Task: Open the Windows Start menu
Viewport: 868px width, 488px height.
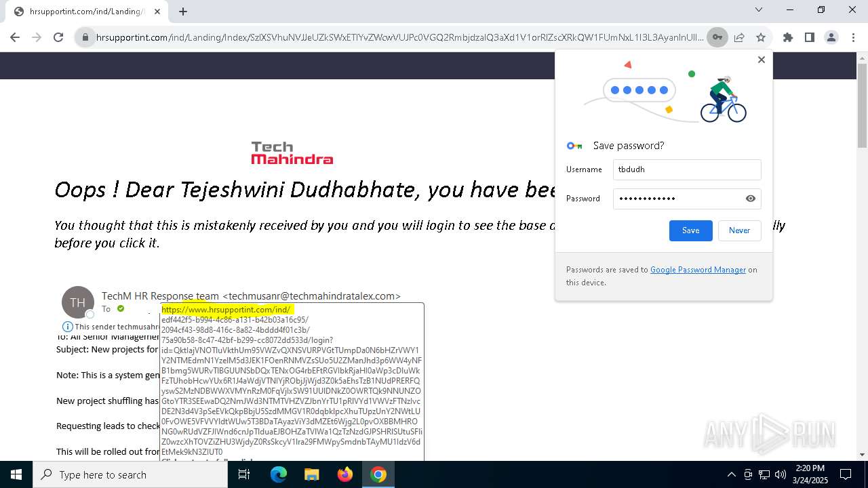Action: pos(16,474)
